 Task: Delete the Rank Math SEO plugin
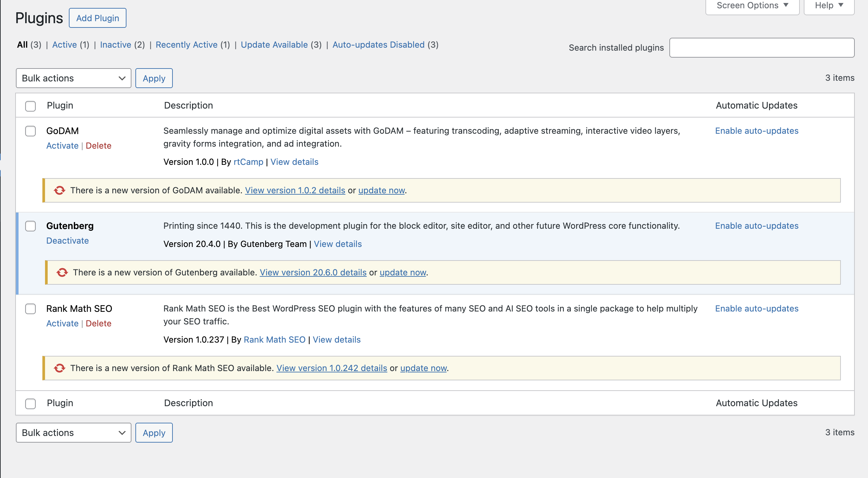pyautogui.click(x=99, y=323)
